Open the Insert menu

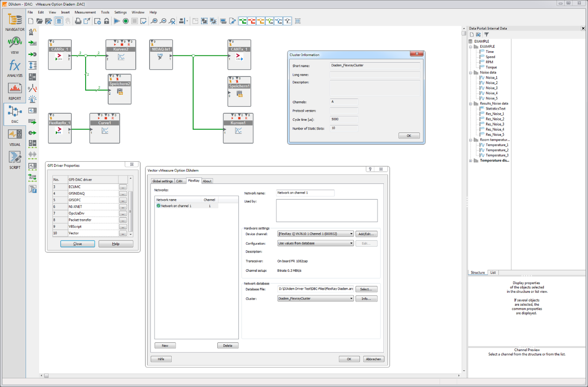(x=65, y=12)
